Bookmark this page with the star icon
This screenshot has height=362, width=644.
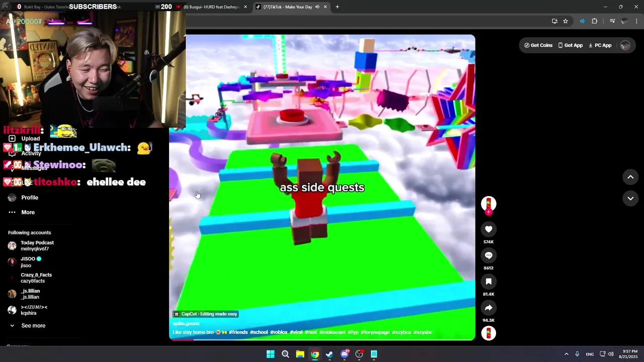(566, 21)
